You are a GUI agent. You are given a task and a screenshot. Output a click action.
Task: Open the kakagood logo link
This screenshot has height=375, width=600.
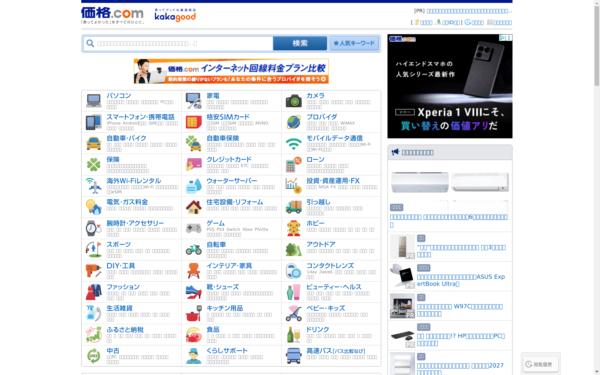coord(175,15)
